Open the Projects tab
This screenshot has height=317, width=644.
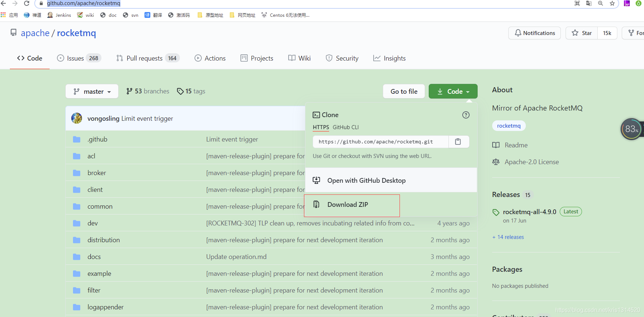(257, 58)
